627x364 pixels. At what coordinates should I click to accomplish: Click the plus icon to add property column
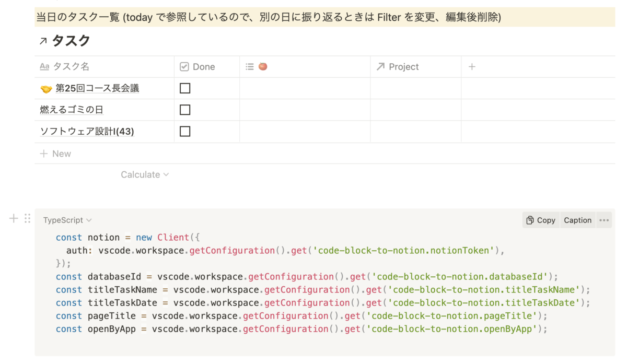tap(472, 67)
